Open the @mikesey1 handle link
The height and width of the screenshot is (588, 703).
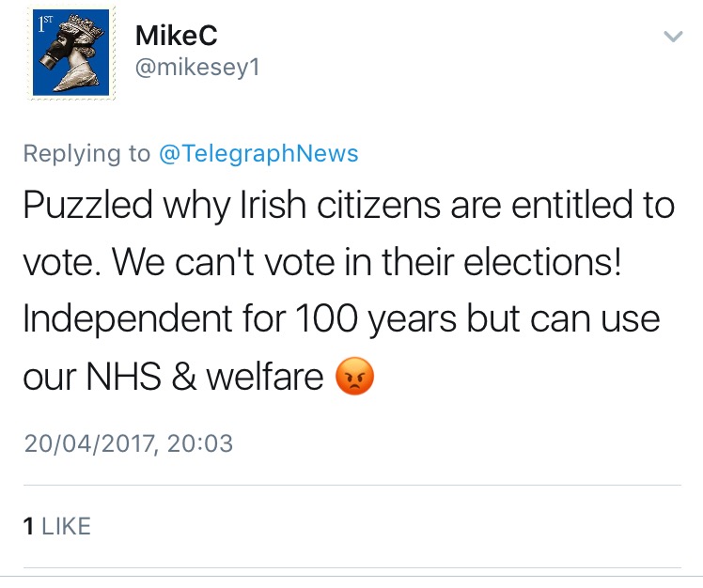[197, 69]
